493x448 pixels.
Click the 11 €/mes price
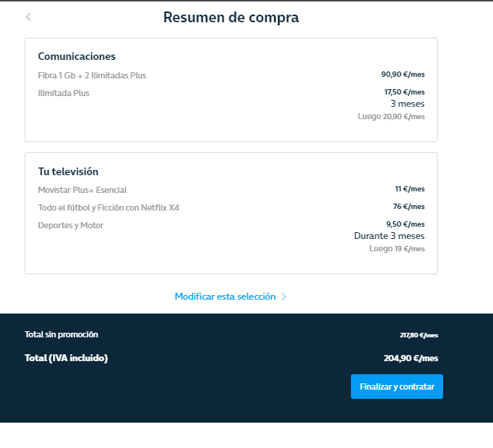click(x=409, y=189)
